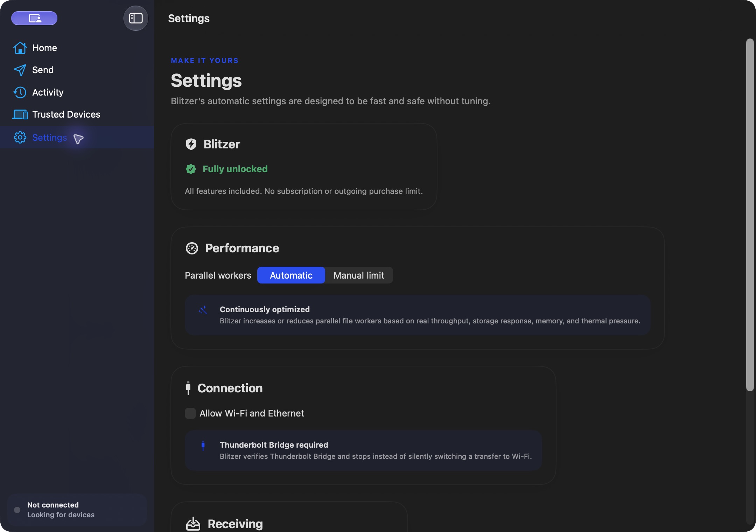This screenshot has width=756, height=532.
Task: Click the Thunderbolt Bridge required heading
Action: pos(274,445)
